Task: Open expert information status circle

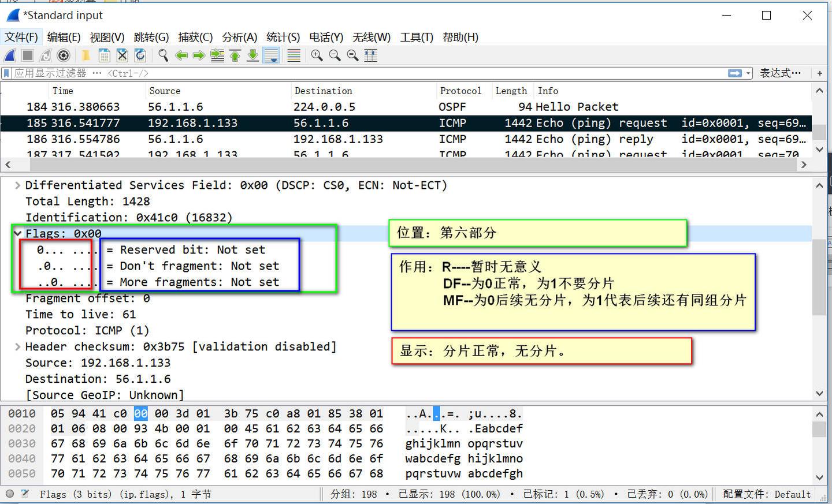Action: click(10, 494)
